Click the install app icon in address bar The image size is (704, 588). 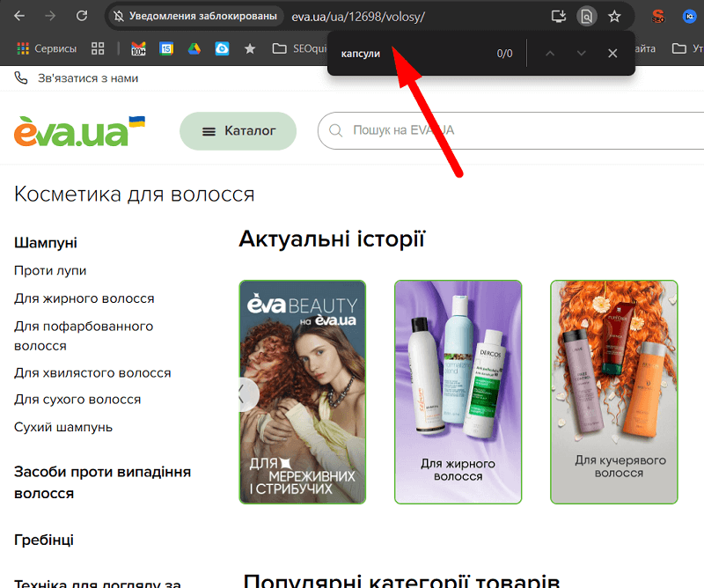point(559,17)
